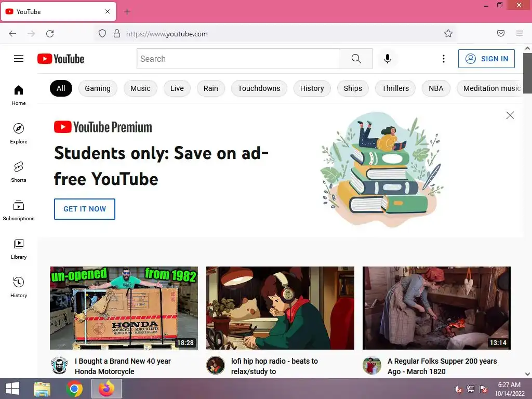Open the tracking protection shield icon

pos(102,33)
